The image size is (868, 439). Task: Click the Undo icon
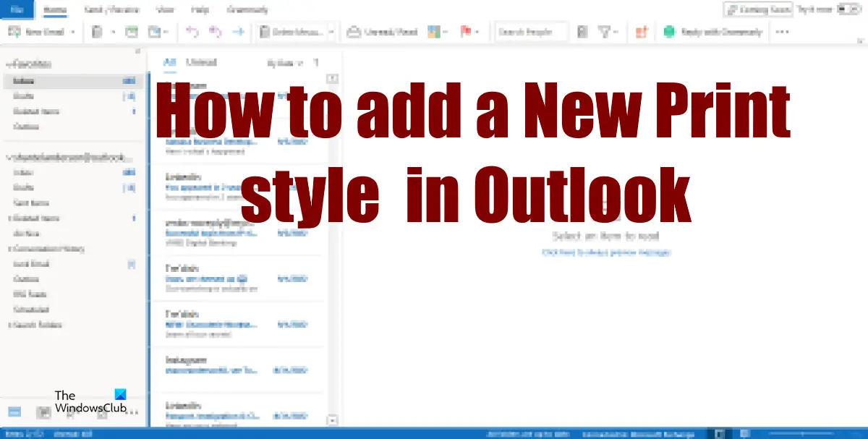[192, 31]
